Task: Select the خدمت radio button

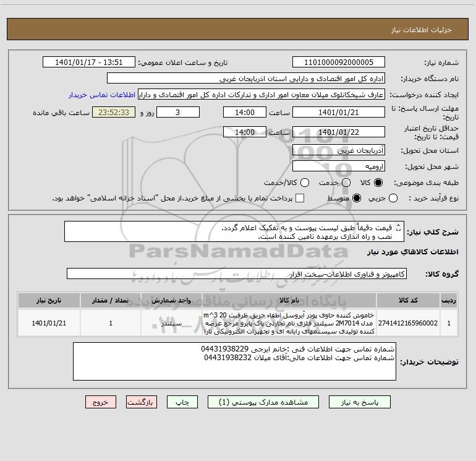Action: point(346,183)
